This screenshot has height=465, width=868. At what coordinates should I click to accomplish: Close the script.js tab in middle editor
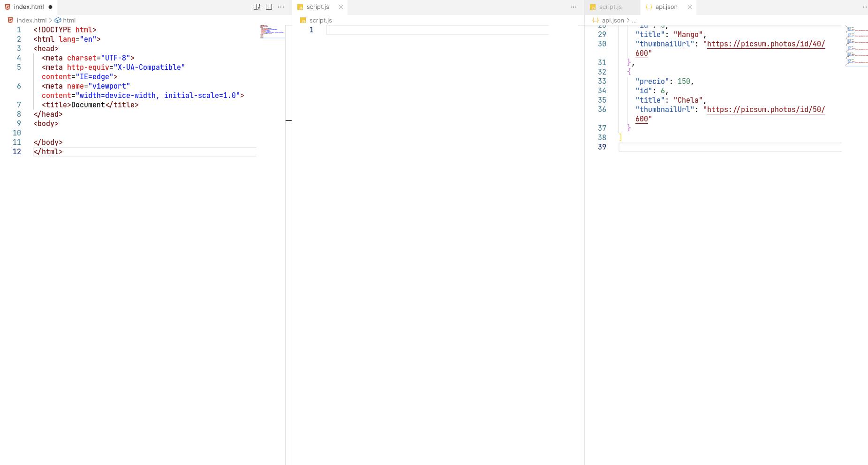tap(341, 7)
